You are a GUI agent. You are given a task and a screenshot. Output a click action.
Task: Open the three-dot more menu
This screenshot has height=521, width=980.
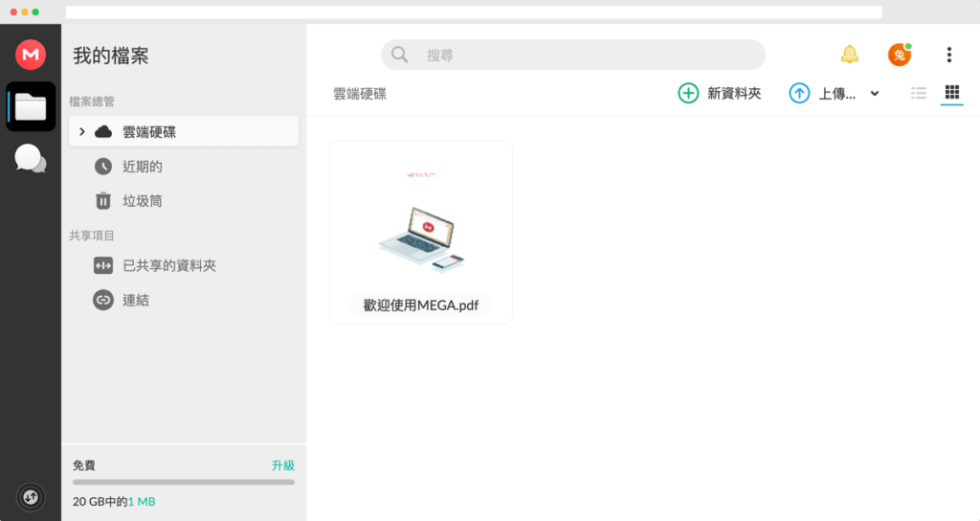tap(948, 55)
